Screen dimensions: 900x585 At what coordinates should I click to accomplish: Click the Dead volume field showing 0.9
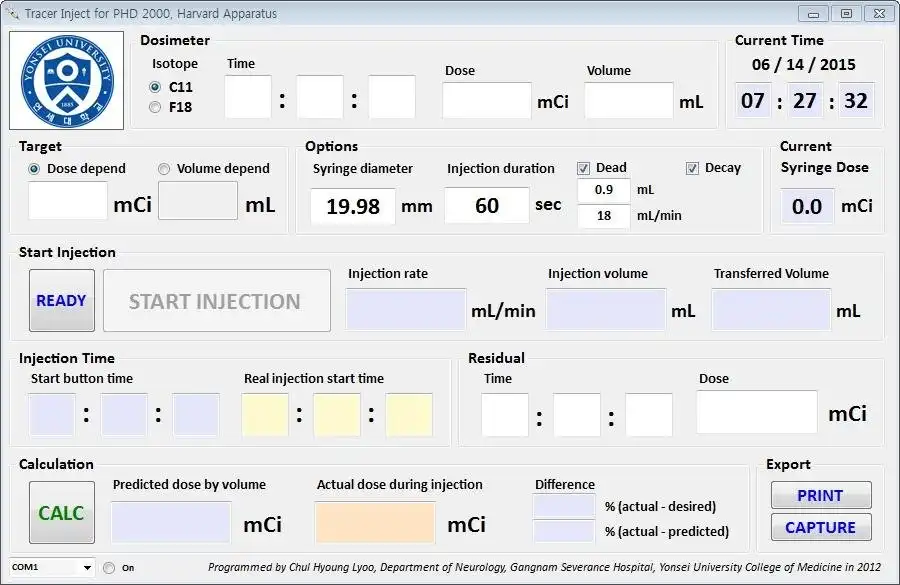(x=604, y=190)
